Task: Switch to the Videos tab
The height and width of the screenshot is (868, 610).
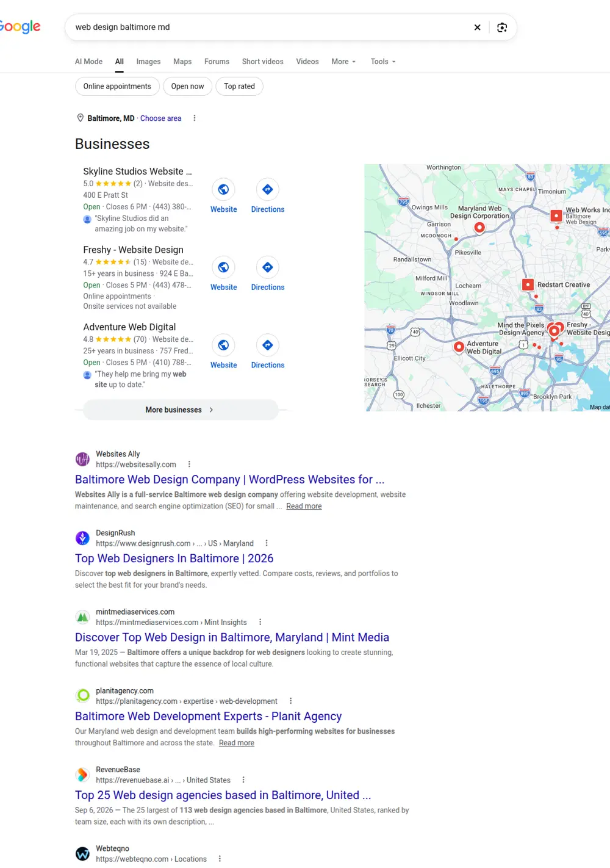Action: [307, 62]
